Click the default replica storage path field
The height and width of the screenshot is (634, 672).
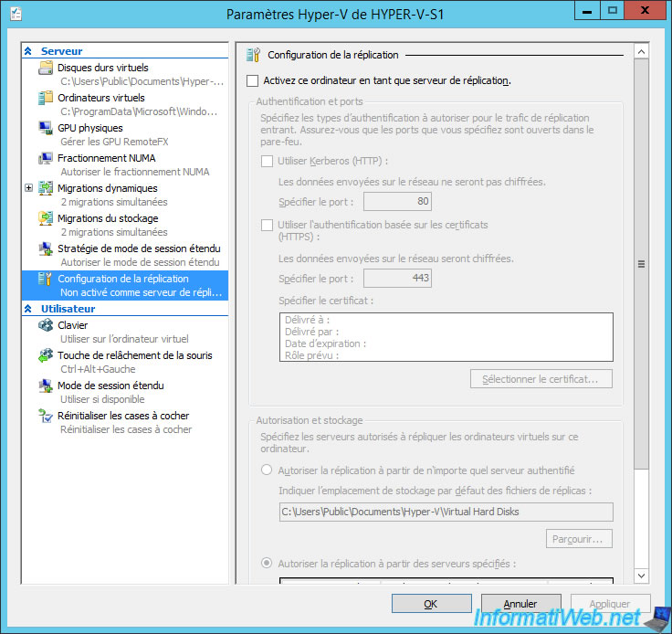coord(446,512)
